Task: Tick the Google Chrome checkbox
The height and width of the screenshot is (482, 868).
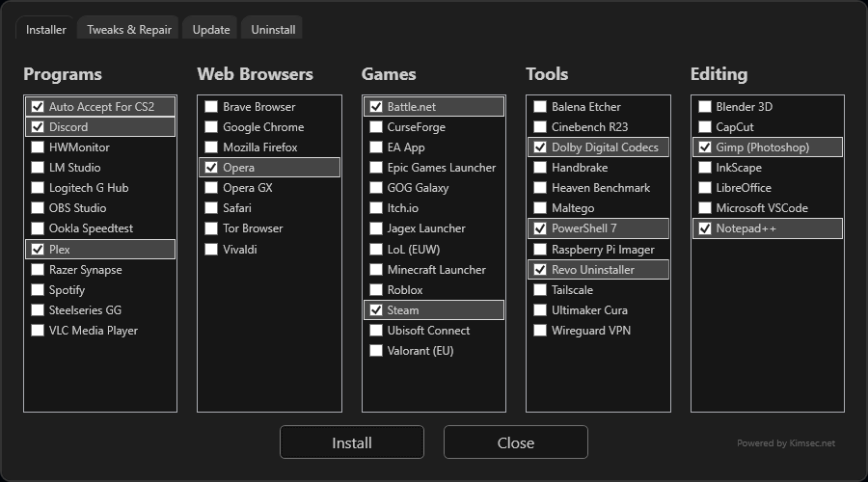Action: (x=211, y=126)
